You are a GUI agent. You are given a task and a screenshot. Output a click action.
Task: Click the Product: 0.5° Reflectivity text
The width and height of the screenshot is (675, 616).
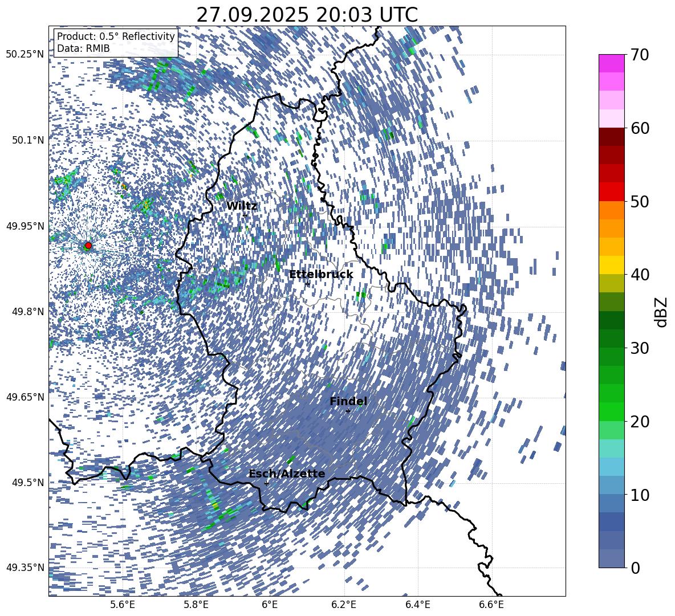(116, 36)
